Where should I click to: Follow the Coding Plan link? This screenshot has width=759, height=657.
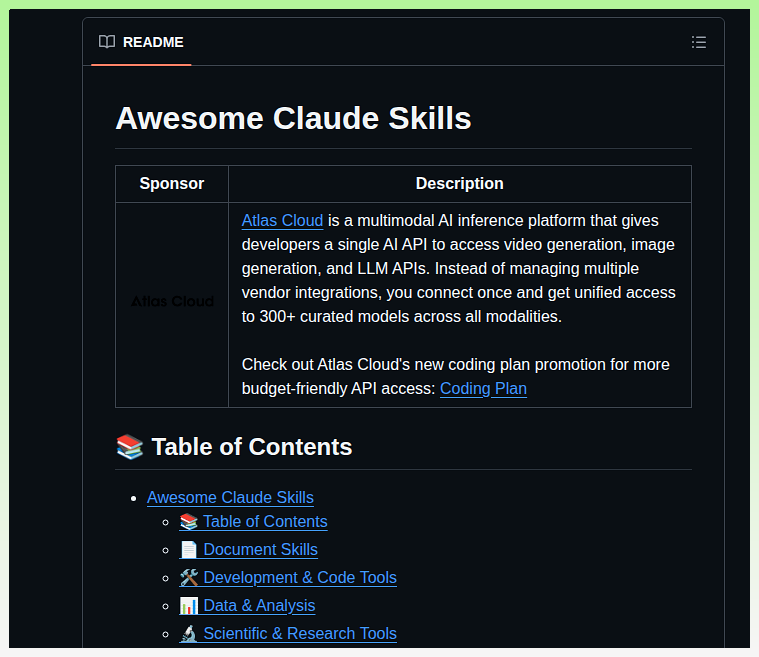[x=483, y=389]
